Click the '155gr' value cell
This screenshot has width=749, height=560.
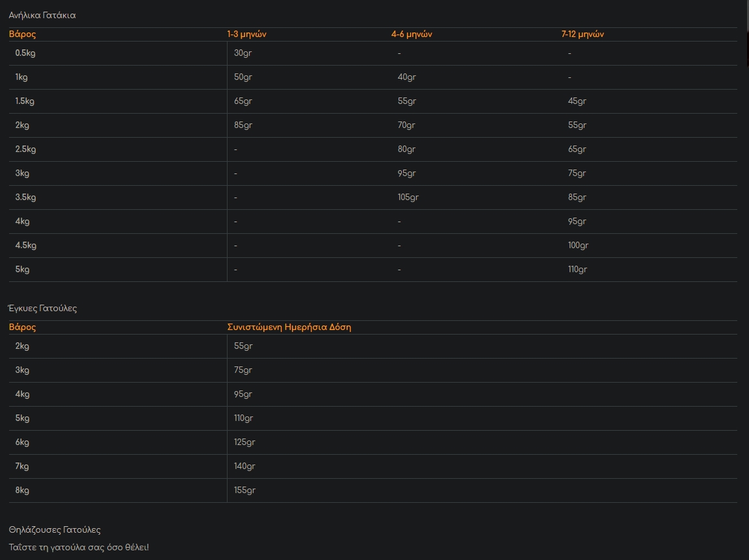pyautogui.click(x=244, y=490)
